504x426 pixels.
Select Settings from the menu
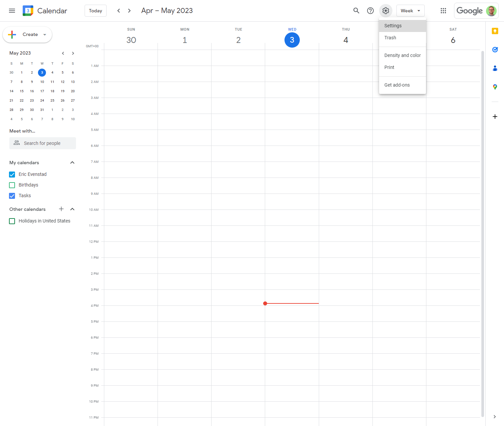pyautogui.click(x=402, y=26)
